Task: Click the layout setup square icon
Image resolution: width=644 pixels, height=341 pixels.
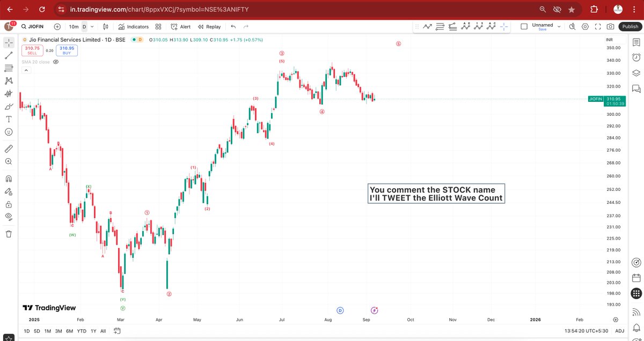Action: 523,26
